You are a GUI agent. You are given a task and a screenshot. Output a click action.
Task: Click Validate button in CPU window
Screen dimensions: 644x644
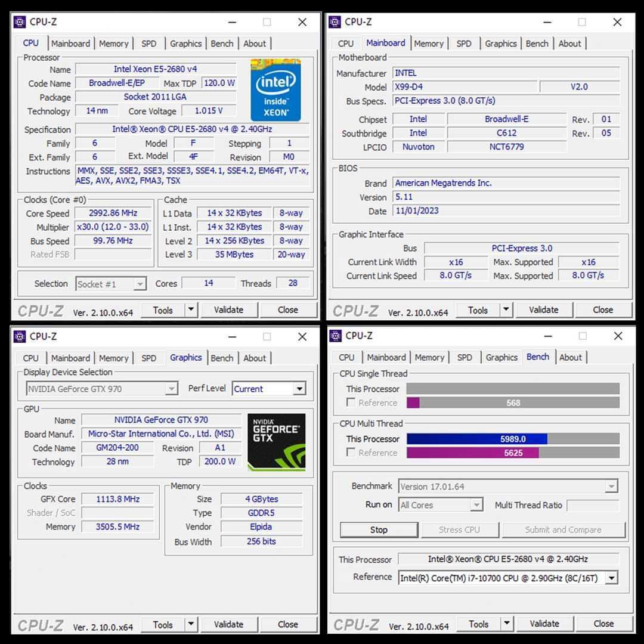[x=229, y=309]
